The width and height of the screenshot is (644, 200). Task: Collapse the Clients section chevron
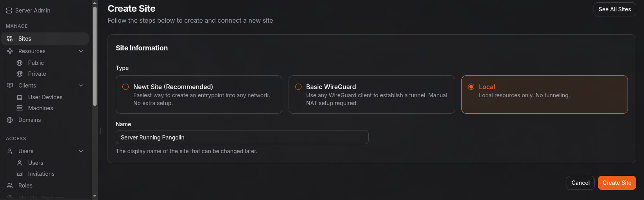point(81,86)
